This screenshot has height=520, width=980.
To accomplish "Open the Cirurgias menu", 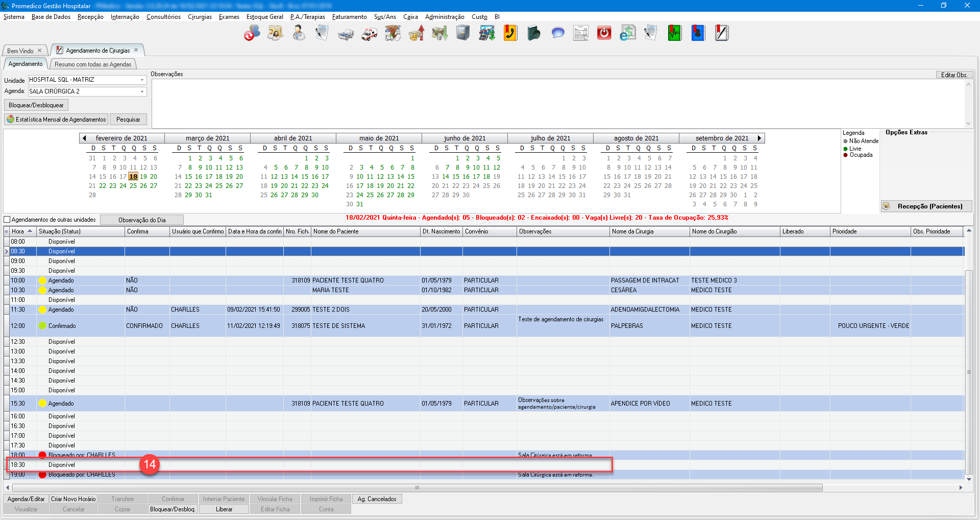I will (x=200, y=17).
